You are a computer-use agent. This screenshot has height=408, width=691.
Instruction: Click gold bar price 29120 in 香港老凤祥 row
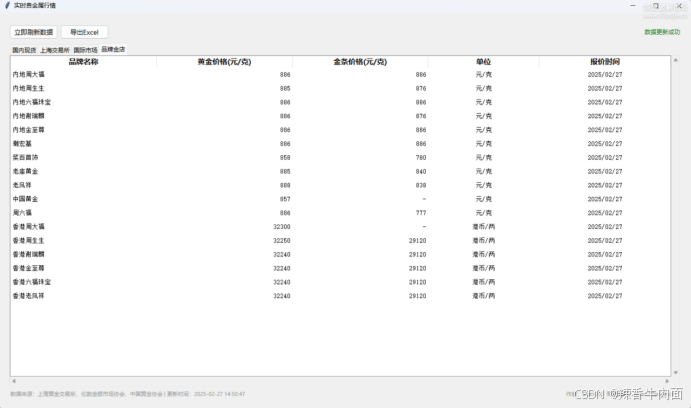pyautogui.click(x=417, y=296)
